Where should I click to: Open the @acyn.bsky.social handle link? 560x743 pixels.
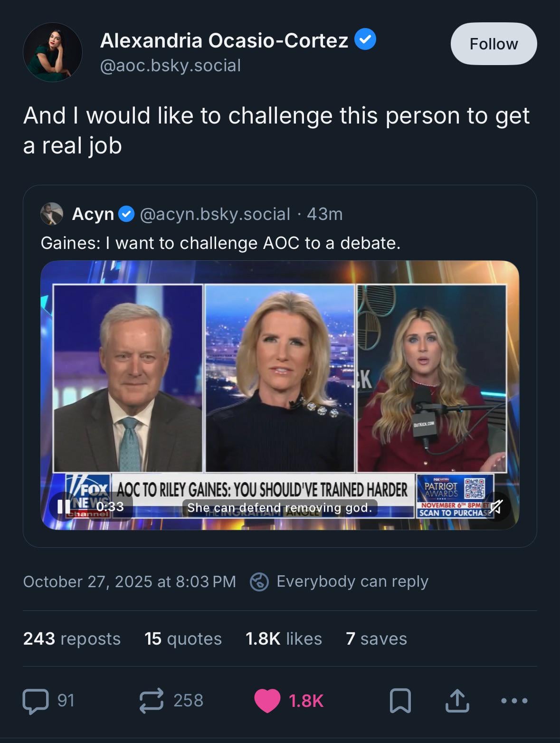pos(215,214)
